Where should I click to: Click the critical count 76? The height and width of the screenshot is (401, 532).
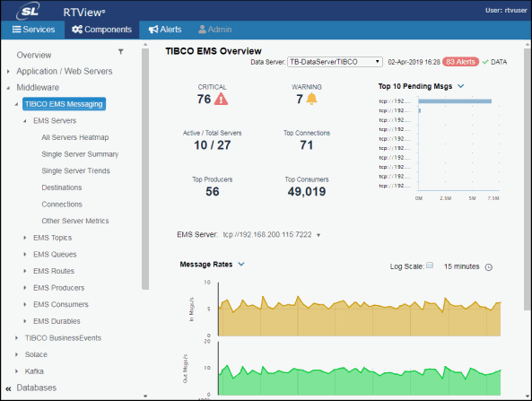pyautogui.click(x=204, y=99)
